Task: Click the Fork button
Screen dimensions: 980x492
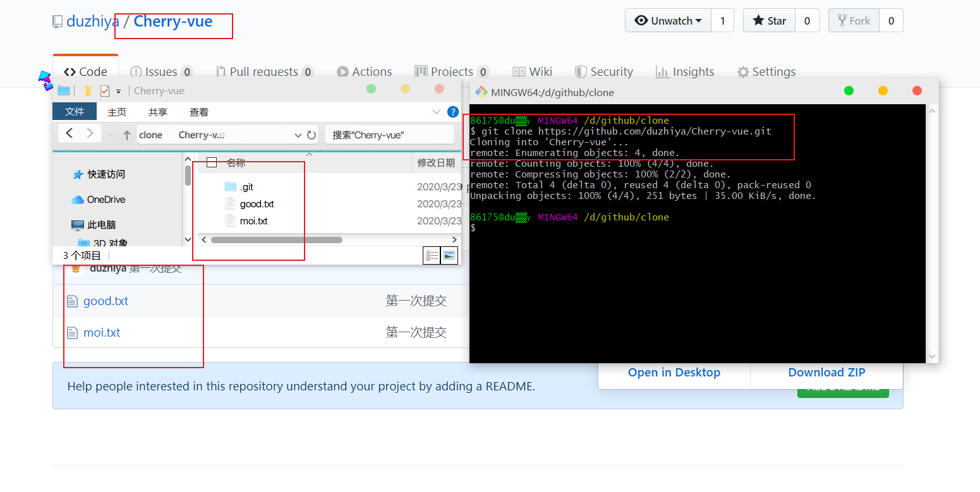Action: tap(854, 21)
